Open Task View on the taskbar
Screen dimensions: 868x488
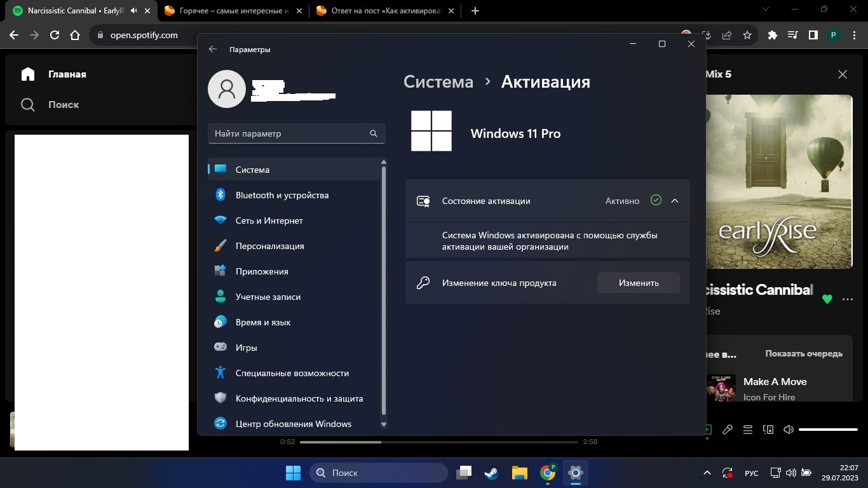[x=465, y=473]
